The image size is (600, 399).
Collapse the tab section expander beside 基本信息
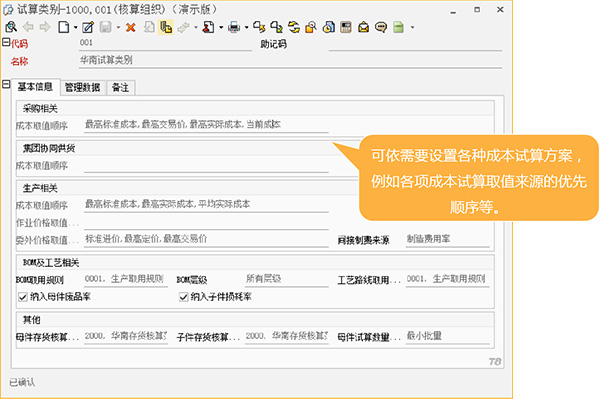[x=6, y=84]
